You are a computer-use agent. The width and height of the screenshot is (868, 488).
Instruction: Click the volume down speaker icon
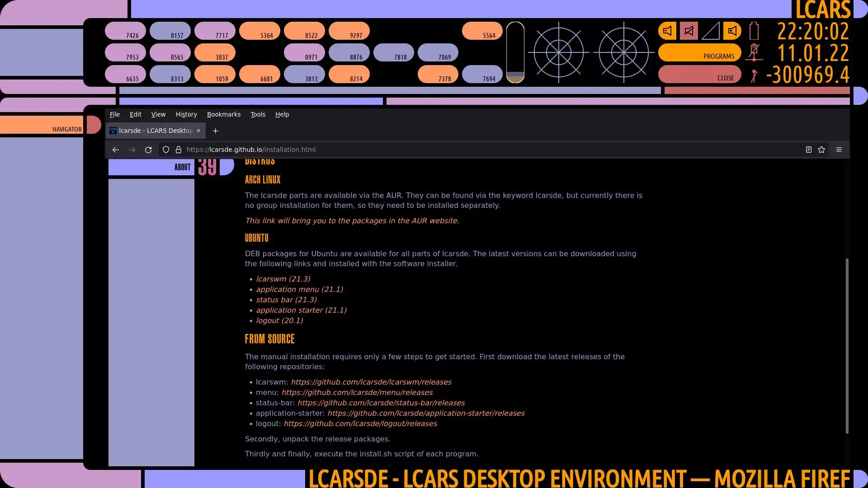(x=667, y=31)
